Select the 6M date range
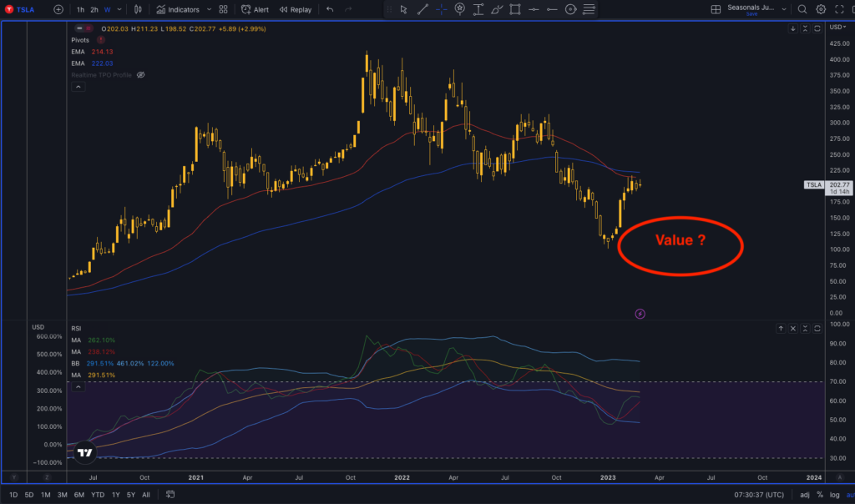This screenshot has width=855, height=504. [78, 495]
